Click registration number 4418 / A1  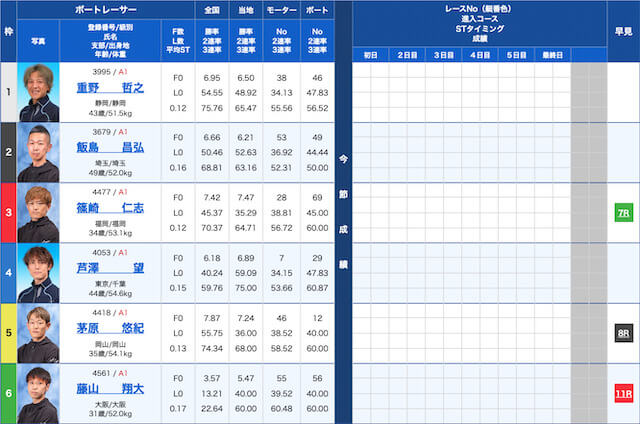(110, 313)
